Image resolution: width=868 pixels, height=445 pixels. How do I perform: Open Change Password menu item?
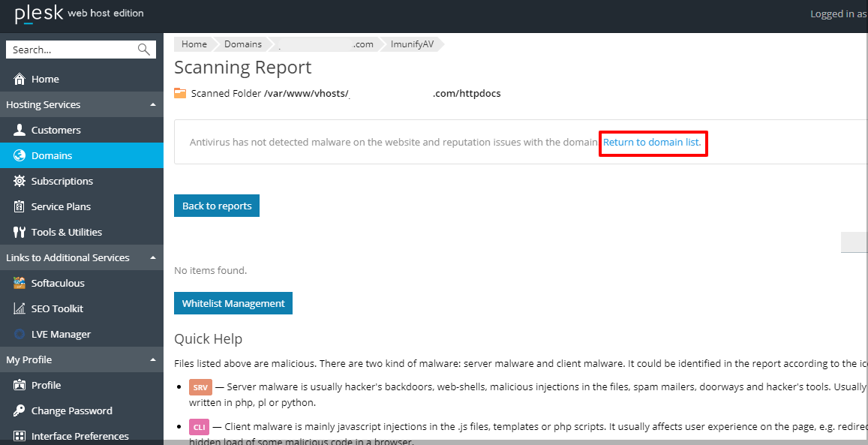tap(71, 410)
